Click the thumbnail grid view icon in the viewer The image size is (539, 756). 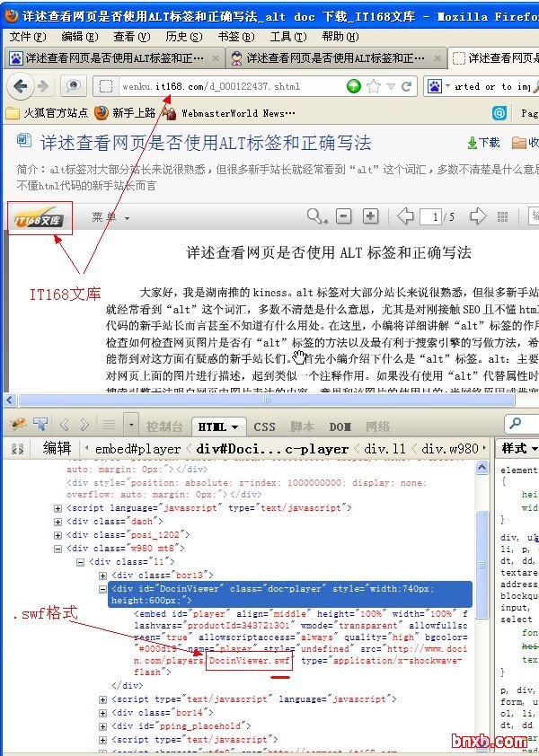pyautogui.click(x=502, y=217)
